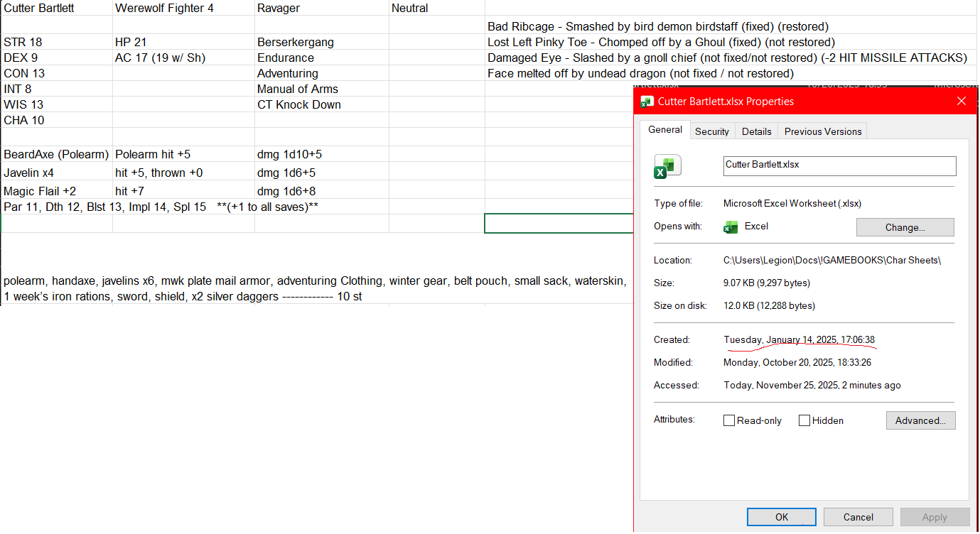The height and width of the screenshot is (534, 980).
Task: Click the file name field 'Cutter Bartlett.xlsx'
Action: 839,165
